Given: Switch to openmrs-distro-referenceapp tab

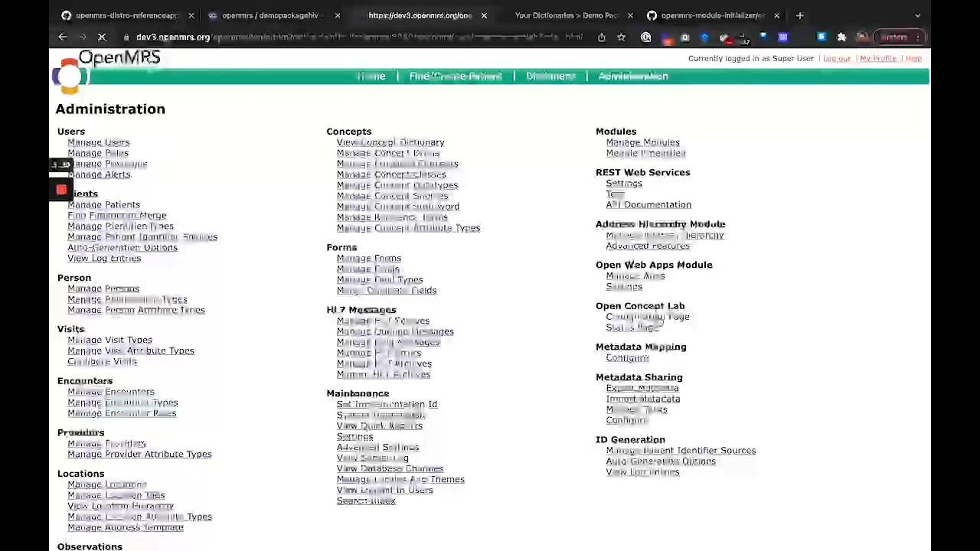Looking at the screenshot, I should coord(126,15).
